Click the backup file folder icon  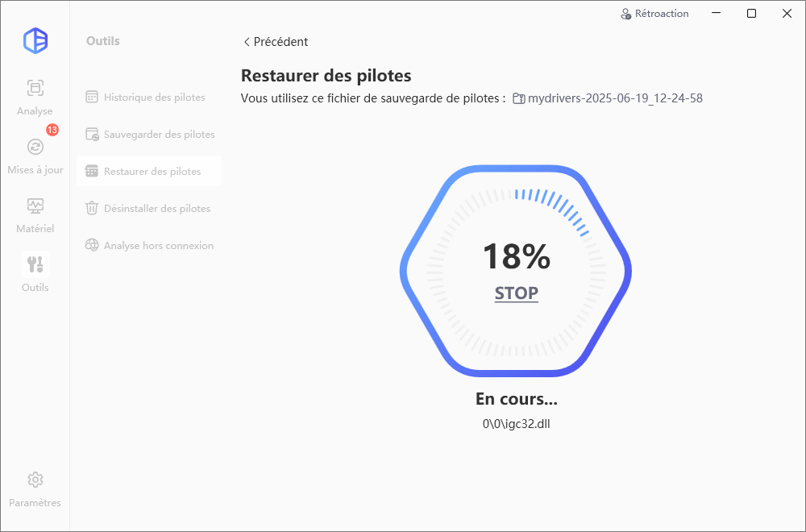click(518, 98)
